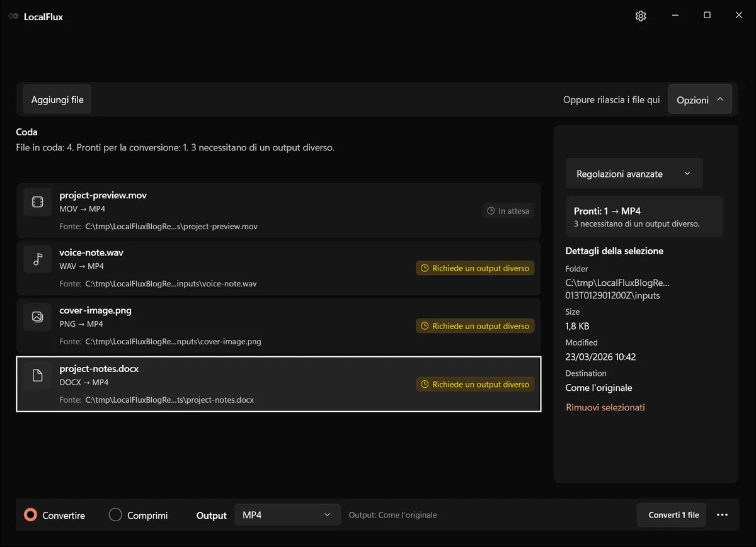
Task: Maximize the LocalFlux window
Action: (707, 16)
